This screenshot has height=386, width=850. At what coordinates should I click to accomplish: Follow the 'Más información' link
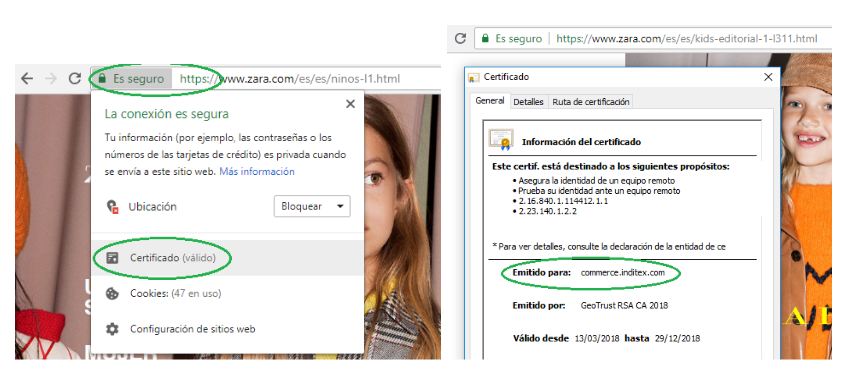pyautogui.click(x=257, y=171)
